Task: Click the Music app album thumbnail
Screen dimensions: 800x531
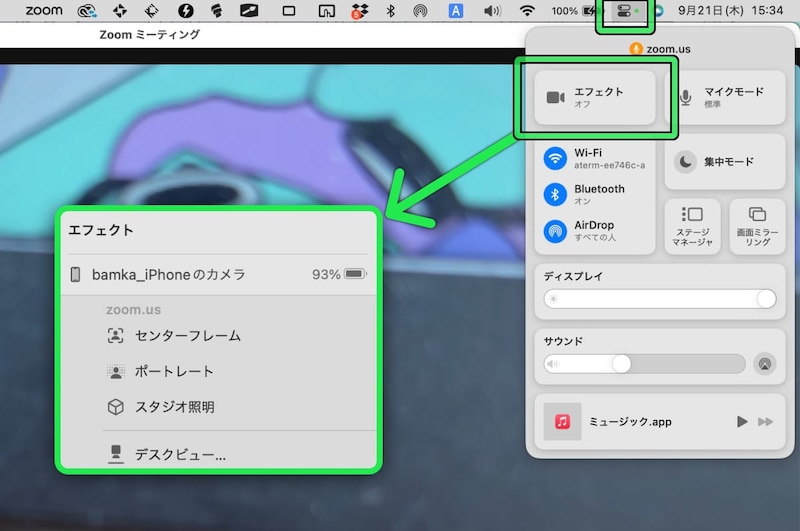Action: [562, 422]
